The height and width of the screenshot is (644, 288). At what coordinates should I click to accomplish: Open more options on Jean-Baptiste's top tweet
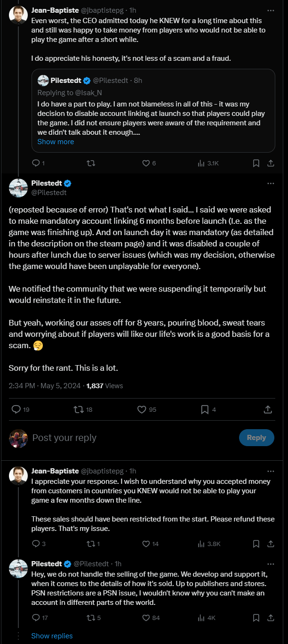[x=271, y=10]
